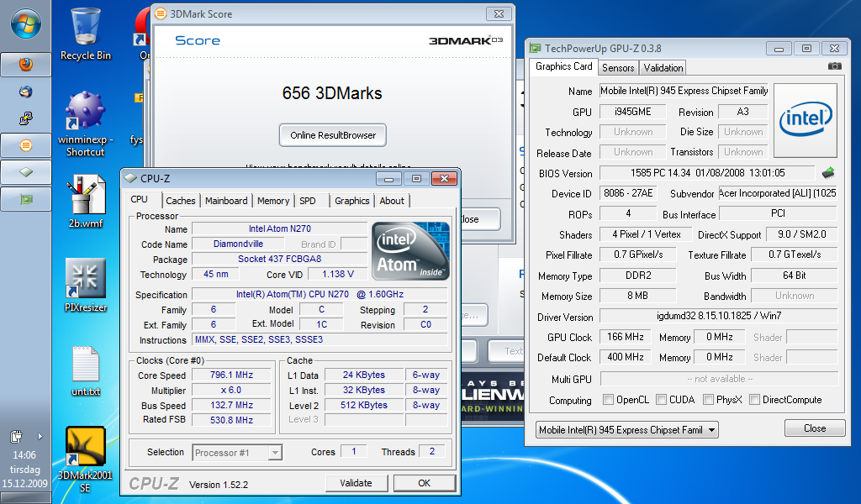The height and width of the screenshot is (504, 861).
Task: Open the Windows Start orb
Action: point(25,24)
